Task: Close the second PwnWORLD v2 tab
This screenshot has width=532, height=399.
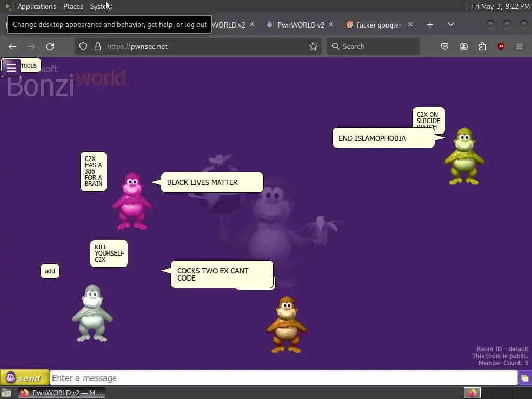Action: click(331, 25)
